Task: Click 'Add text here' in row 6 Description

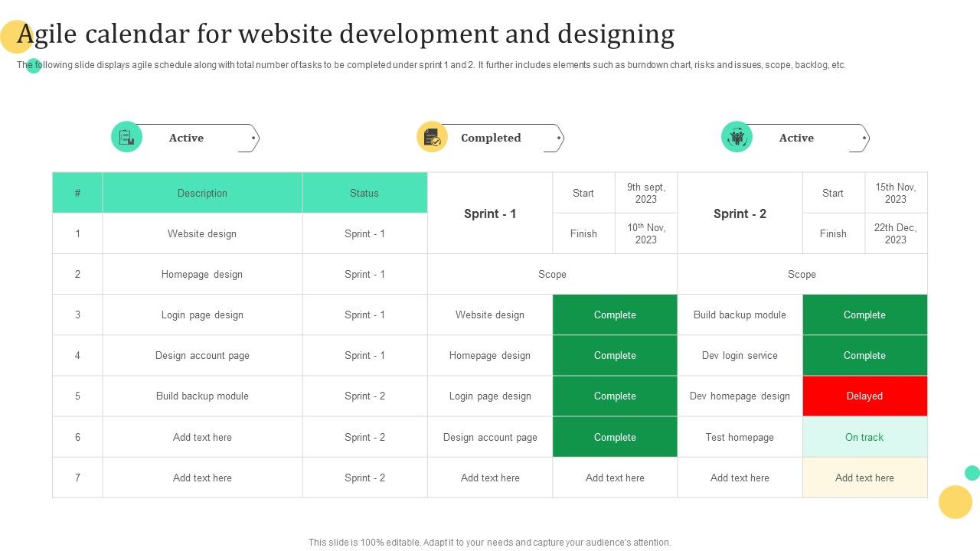Action: [202, 437]
